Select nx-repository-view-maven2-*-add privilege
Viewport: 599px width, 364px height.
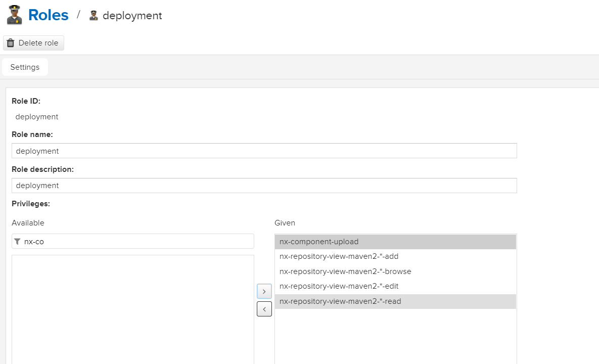pos(395,256)
